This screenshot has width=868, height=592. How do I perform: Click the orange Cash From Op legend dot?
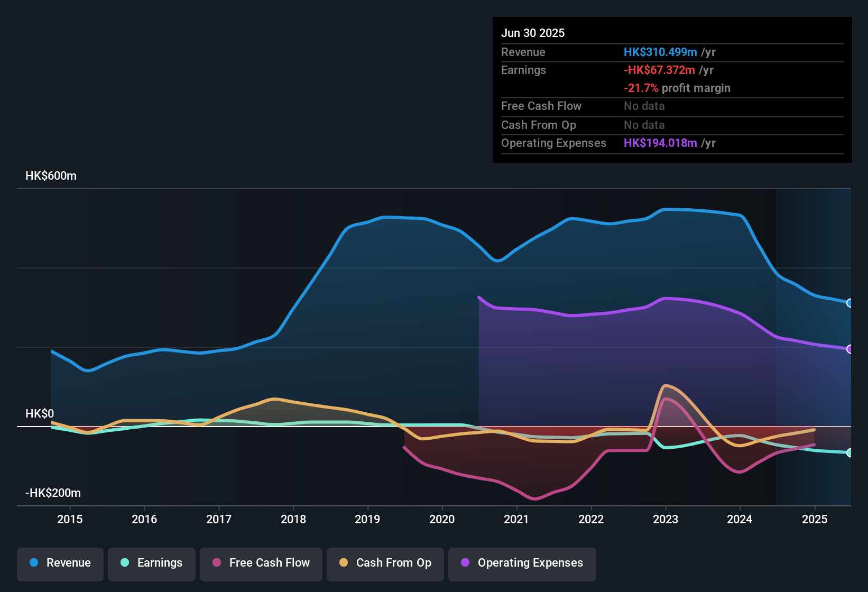(344, 563)
